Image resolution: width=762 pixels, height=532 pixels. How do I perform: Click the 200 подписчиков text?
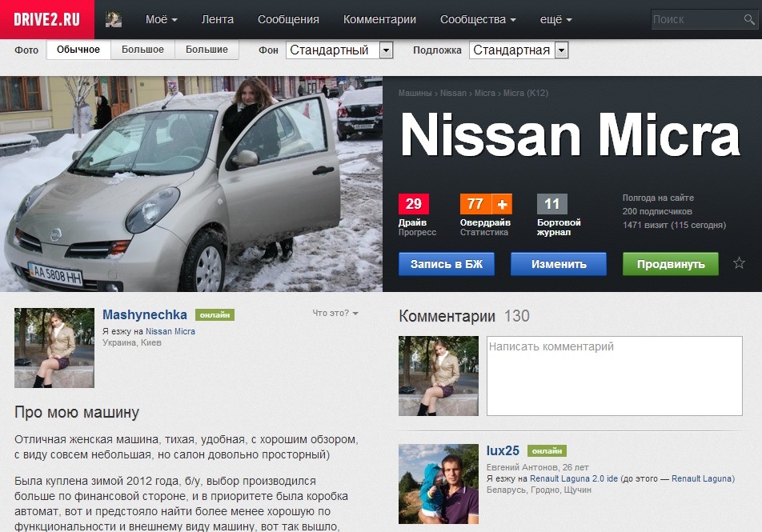(657, 211)
